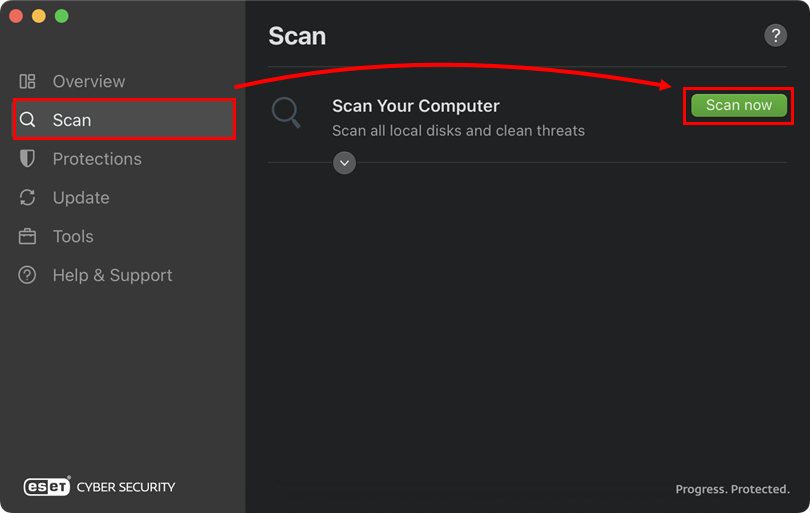810x513 pixels.
Task: Click the Scan Your Computer title text
Action: point(415,106)
